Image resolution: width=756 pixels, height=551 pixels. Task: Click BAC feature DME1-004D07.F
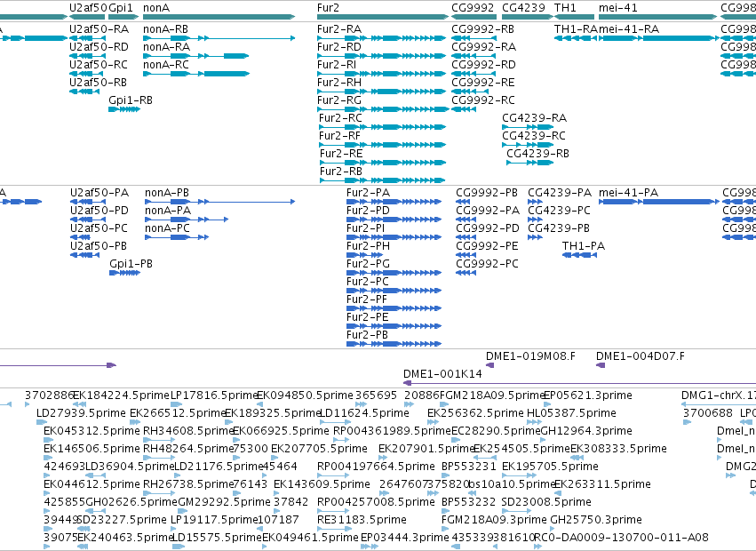(601, 365)
